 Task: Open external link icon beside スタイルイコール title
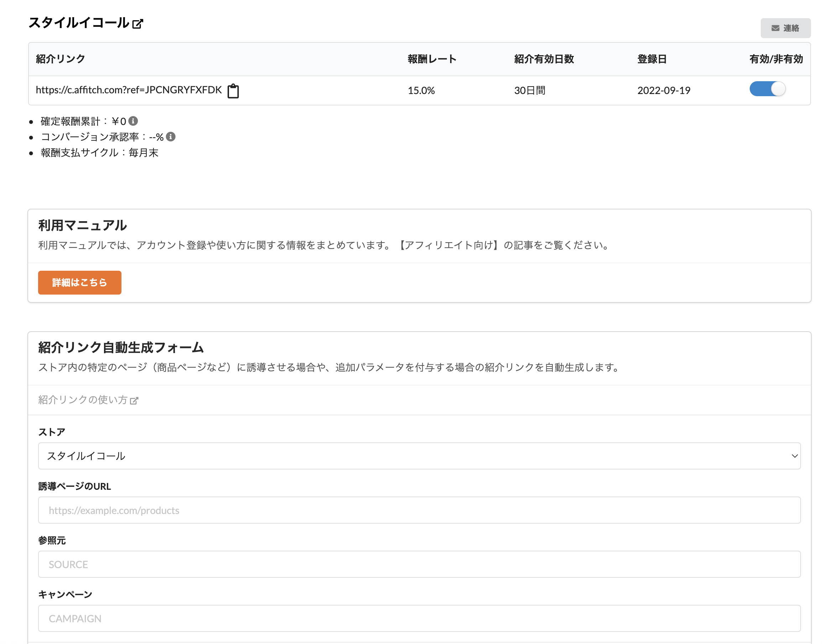137,24
